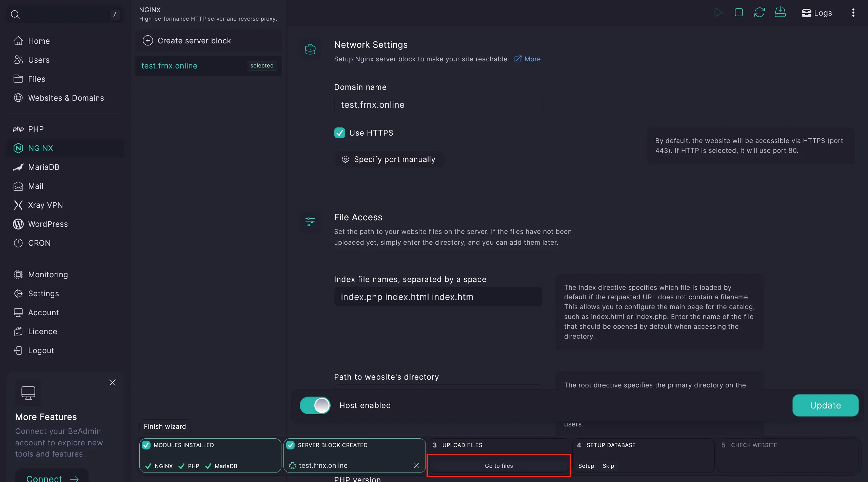This screenshot has height=482, width=868.
Task: Click the Update button
Action: [x=825, y=405]
